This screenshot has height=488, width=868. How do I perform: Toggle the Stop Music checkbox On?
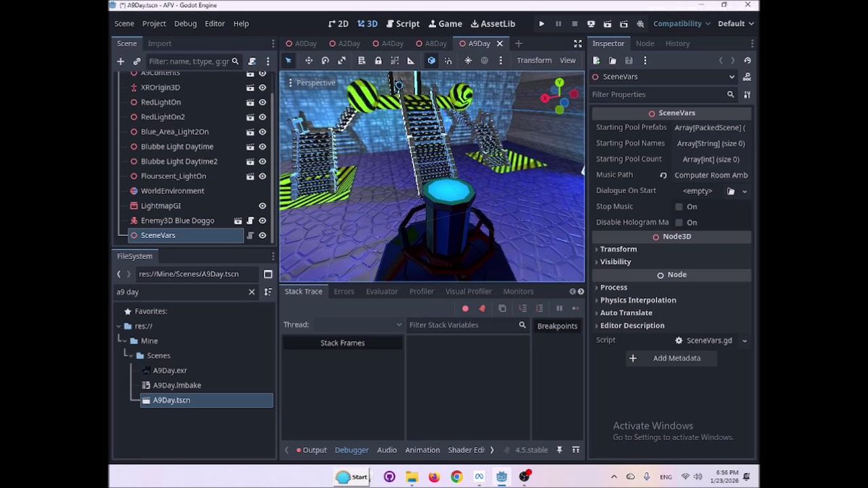tap(678, 206)
